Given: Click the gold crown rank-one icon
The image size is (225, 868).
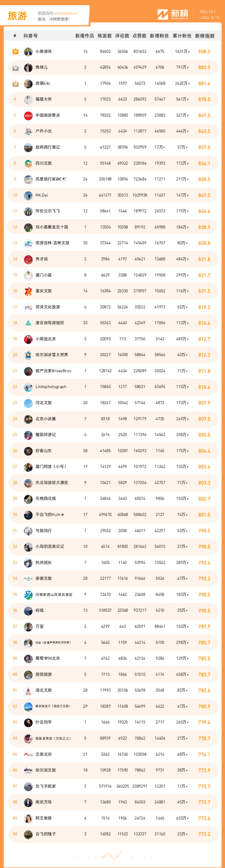Looking at the screenshot, I should coord(15,52).
